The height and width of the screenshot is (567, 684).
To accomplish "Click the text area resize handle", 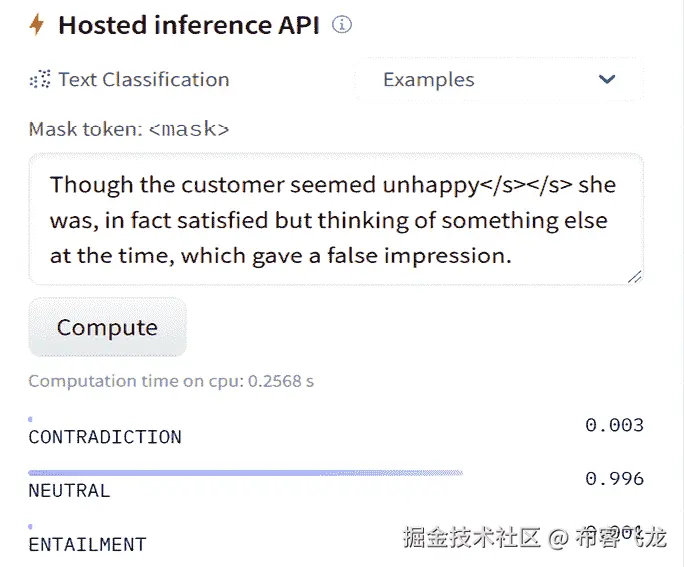I will (x=634, y=277).
